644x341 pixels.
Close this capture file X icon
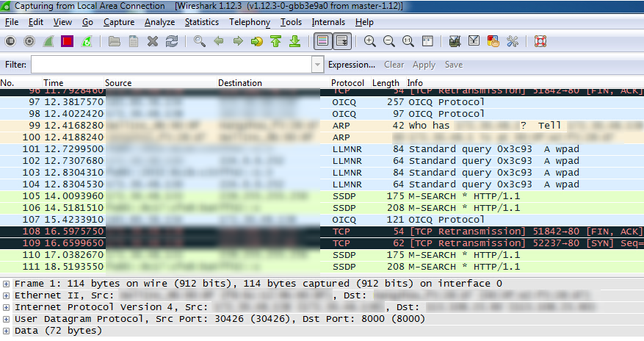pos(153,41)
